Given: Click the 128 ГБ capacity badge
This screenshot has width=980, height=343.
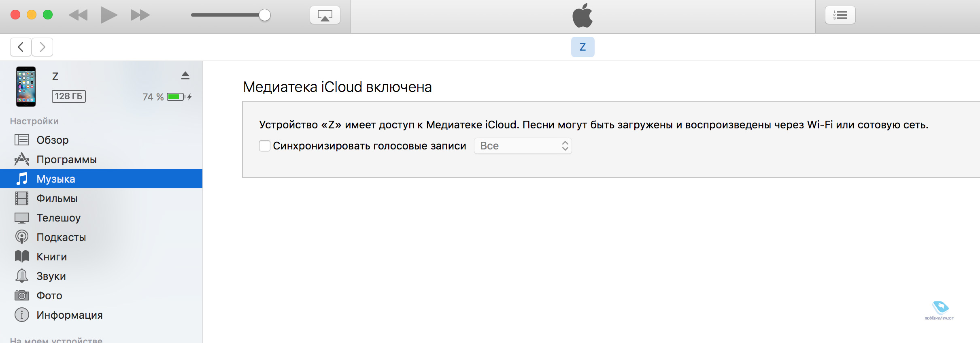Looking at the screenshot, I should [x=69, y=96].
